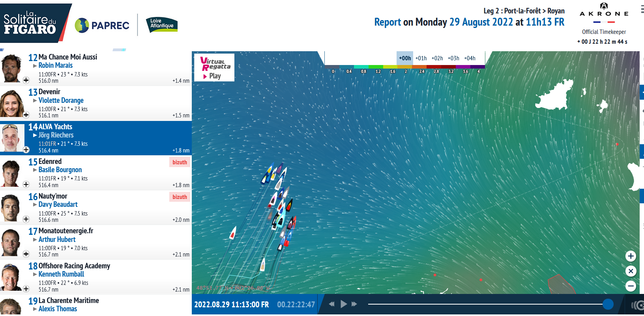This screenshot has height=316, width=644.
Task: Click the Paprec sponsor logo
Action: coord(102,25)
